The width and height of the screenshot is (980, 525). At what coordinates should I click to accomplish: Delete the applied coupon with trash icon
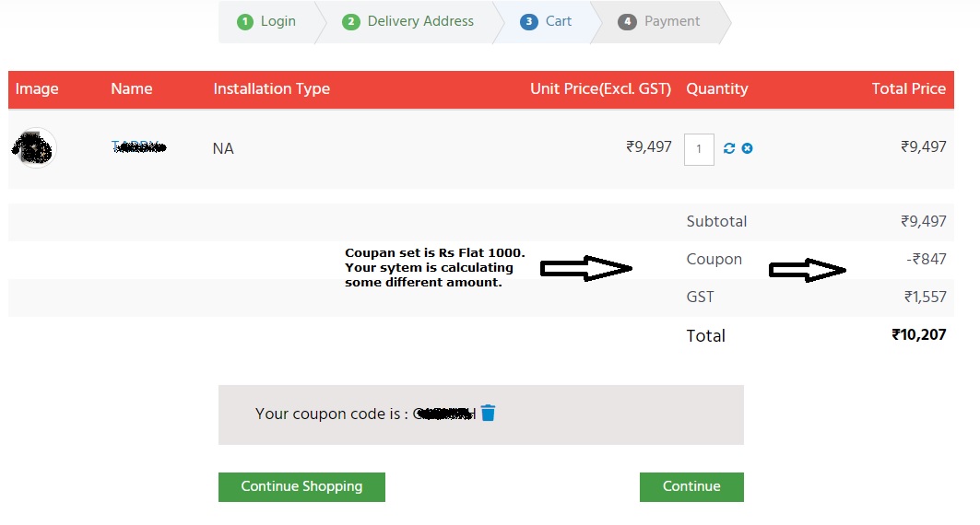488,413
